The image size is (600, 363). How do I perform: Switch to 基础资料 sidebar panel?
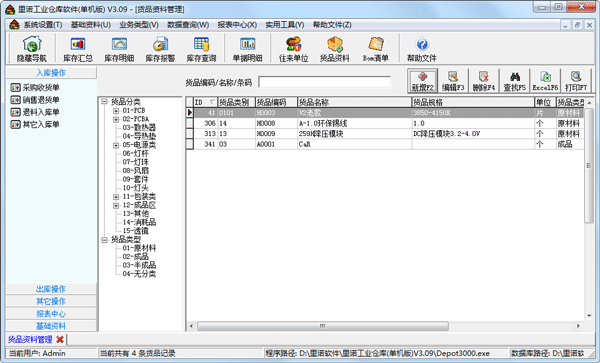pyautogui.click(x=51, y=326)
